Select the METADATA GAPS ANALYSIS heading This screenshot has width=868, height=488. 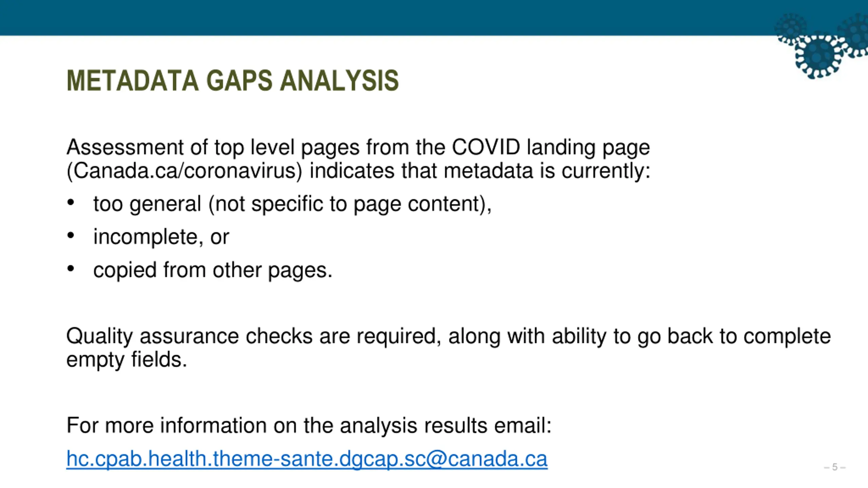pos(233,81)
